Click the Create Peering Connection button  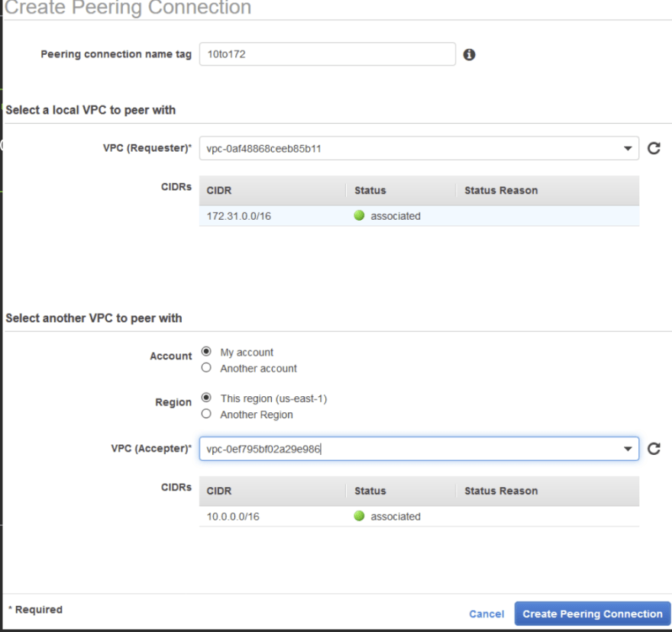(x=593, y=614)
